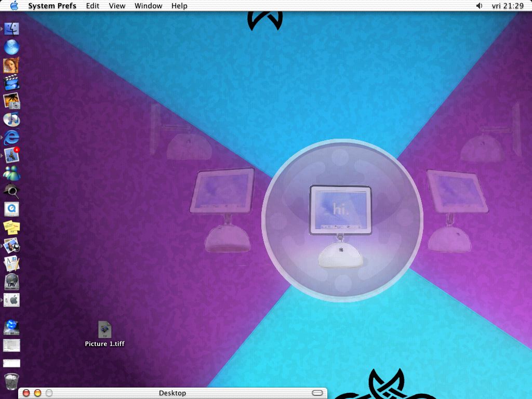Open the DAV disk icon in Dock
The height and width of the screenshot is (399, 532).
pyautogui.click(x=11, y=282)
